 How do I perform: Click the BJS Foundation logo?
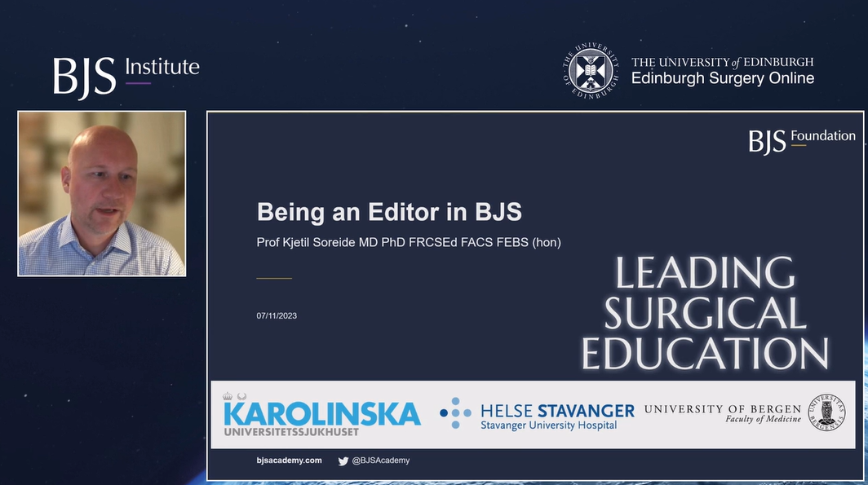[x=802, y=138]
